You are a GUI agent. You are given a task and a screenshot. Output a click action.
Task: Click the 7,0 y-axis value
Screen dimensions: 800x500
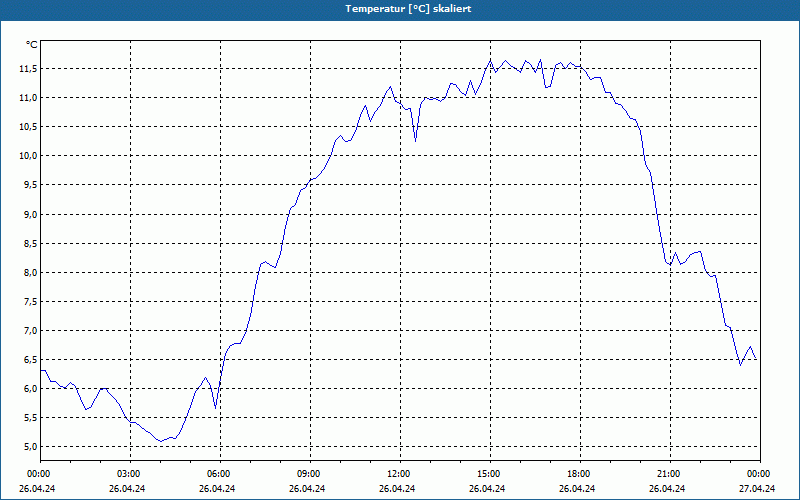(x=30, y=331)
